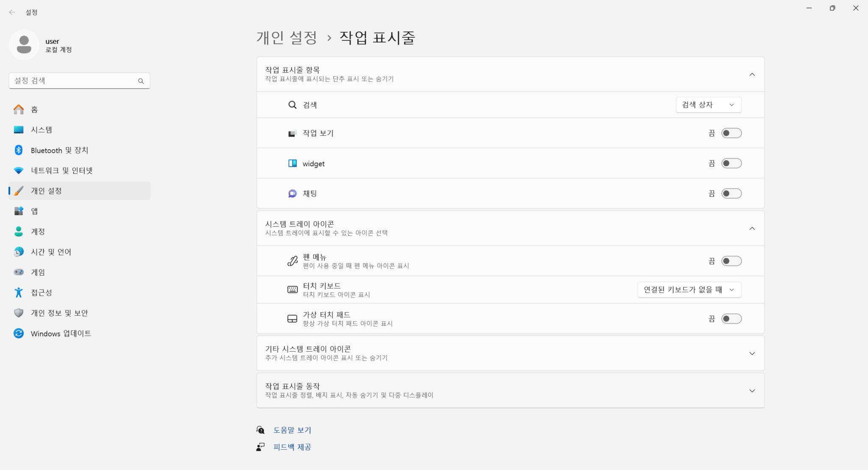Screen dimensions: 868x470
Task: Expand the 작업 표시줄 동작 section
Action: [x=752, y=391]
